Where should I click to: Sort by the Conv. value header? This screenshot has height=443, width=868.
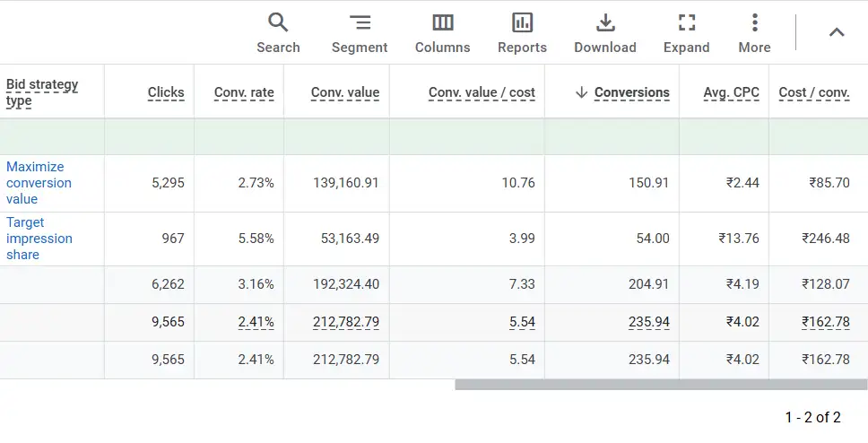click(345, 92)
